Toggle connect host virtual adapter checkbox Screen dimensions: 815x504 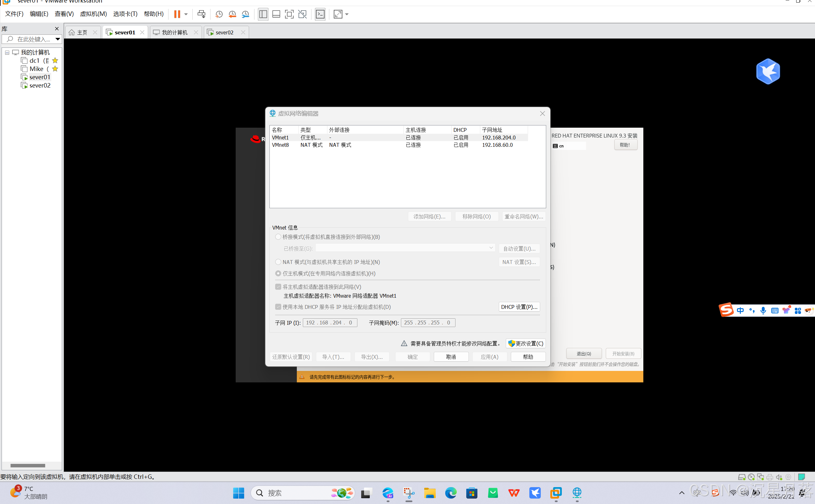click(278, 287)
